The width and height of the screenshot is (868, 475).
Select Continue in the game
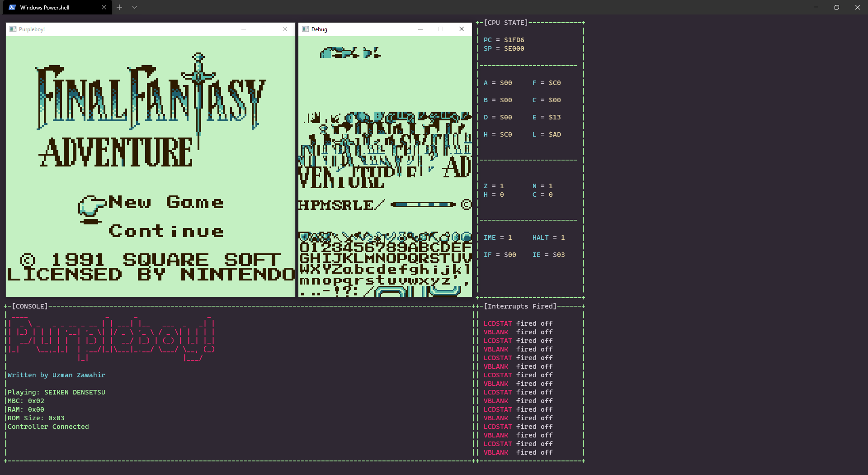point(166,231)
